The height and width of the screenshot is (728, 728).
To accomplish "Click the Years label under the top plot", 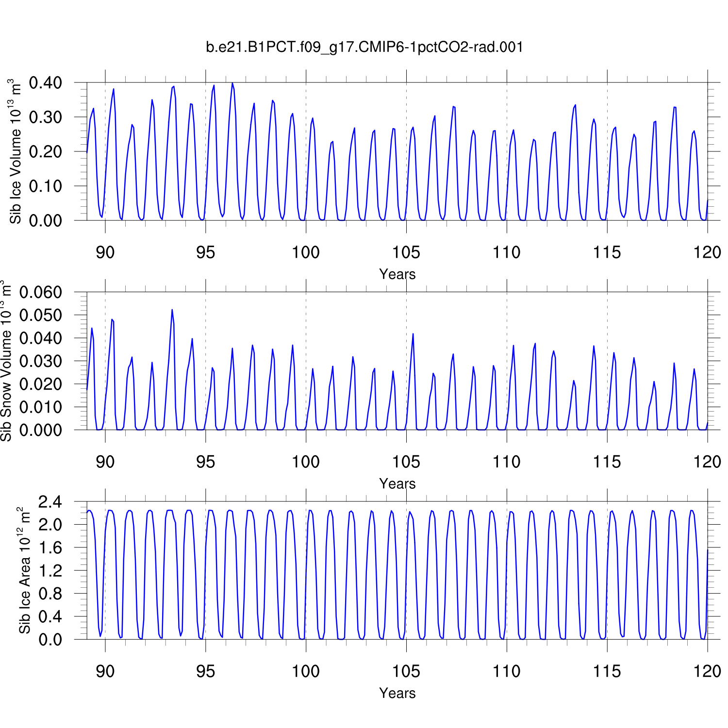I will click(x=397, y=274).
